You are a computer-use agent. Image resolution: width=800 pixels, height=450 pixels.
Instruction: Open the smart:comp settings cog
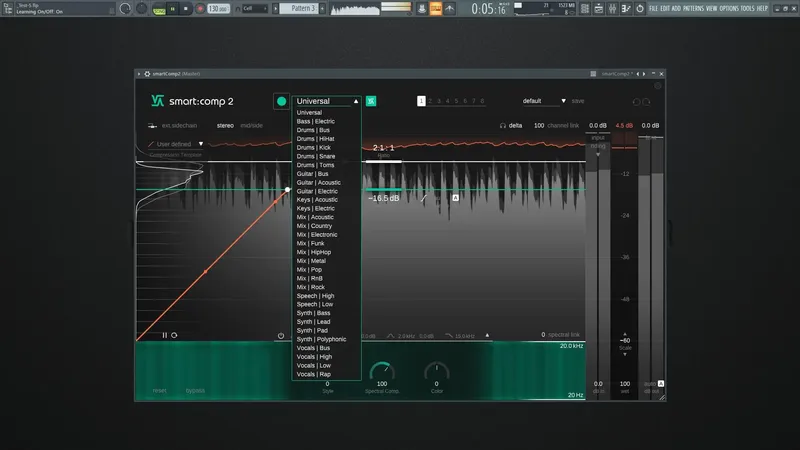coord(658,86)
